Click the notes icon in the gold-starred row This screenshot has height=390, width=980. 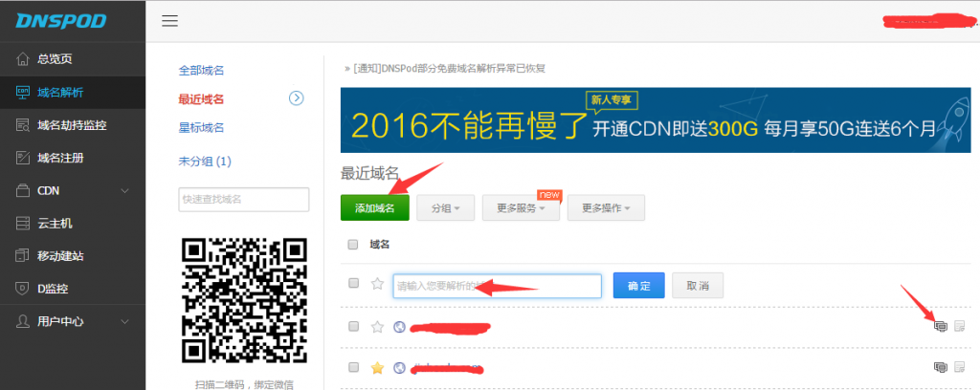coord(960,367)
